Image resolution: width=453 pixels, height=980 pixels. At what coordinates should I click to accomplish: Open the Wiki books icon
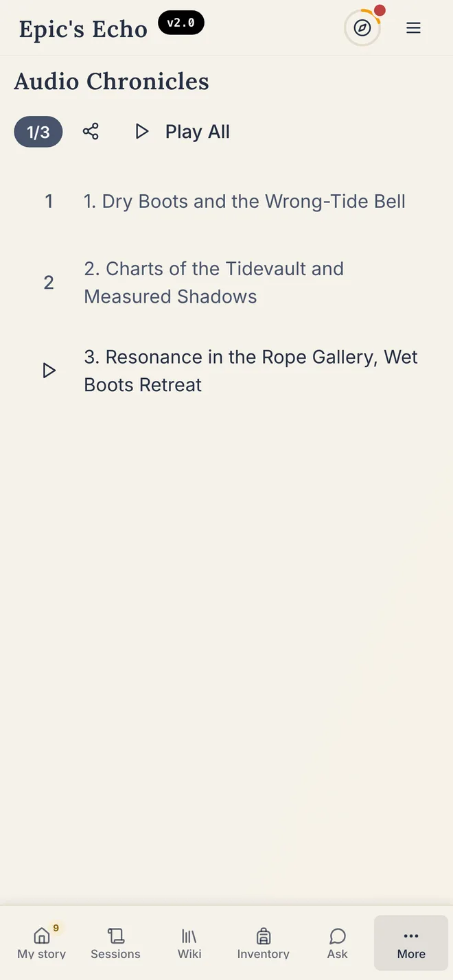(x=189, y=936)
